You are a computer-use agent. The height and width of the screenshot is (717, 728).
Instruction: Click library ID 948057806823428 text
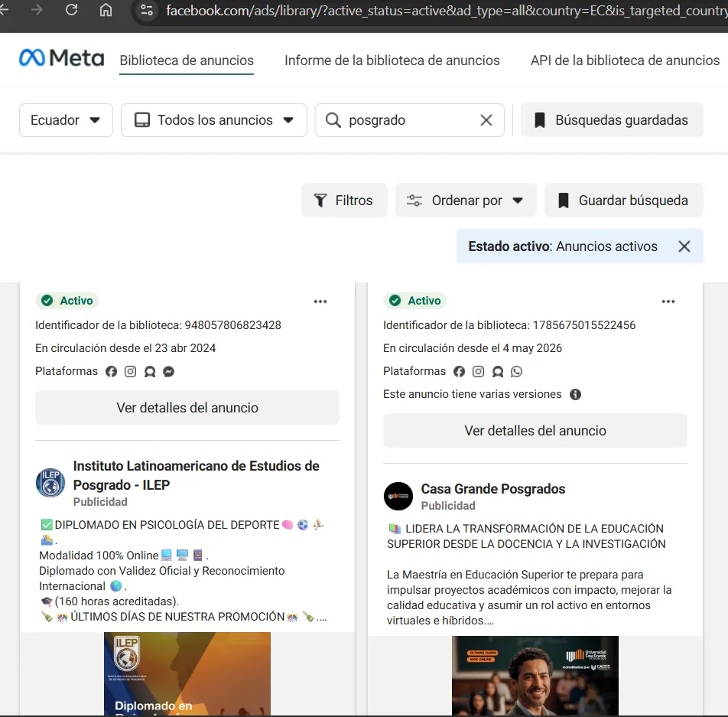coord(232,325)
